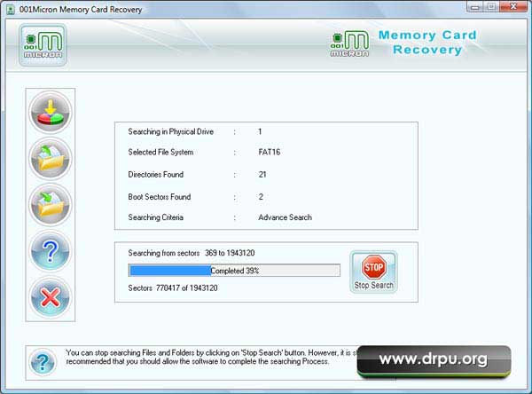Click the Micron logo beside Memory Card Recovery heading
Image resolution: width=532 pixels, height=394 pixels.
click(349, 43)
